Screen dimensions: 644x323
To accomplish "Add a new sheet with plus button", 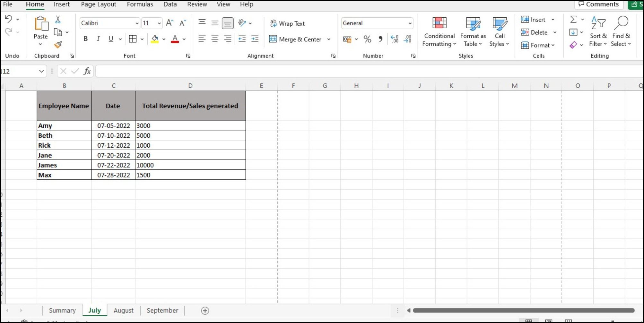I will (205, 310).
